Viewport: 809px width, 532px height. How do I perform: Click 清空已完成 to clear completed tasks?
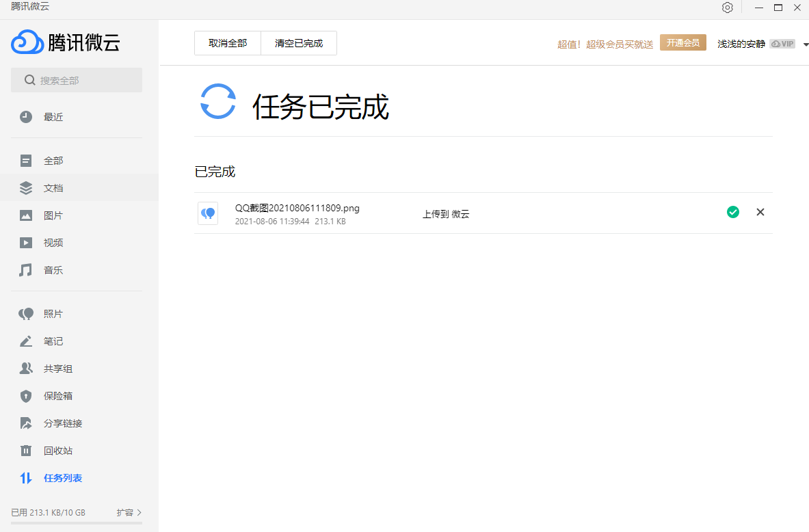(298, 42)
